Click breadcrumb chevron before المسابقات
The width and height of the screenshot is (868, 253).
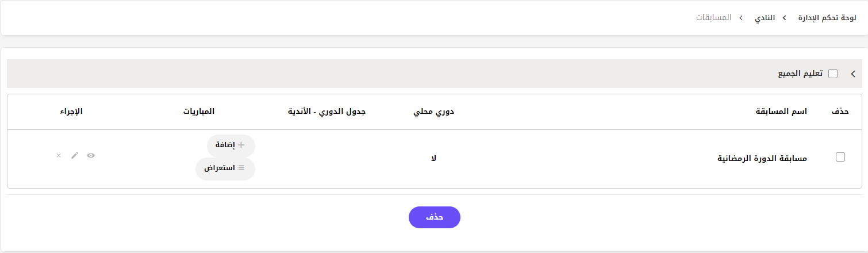[741, 18]
